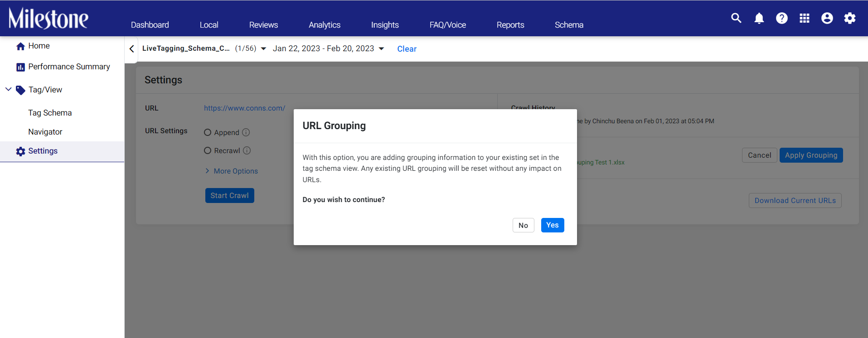Open the search magnifier icon
Image resolution: width=868 pixels, height=338 pixels.
pos(737,18)
